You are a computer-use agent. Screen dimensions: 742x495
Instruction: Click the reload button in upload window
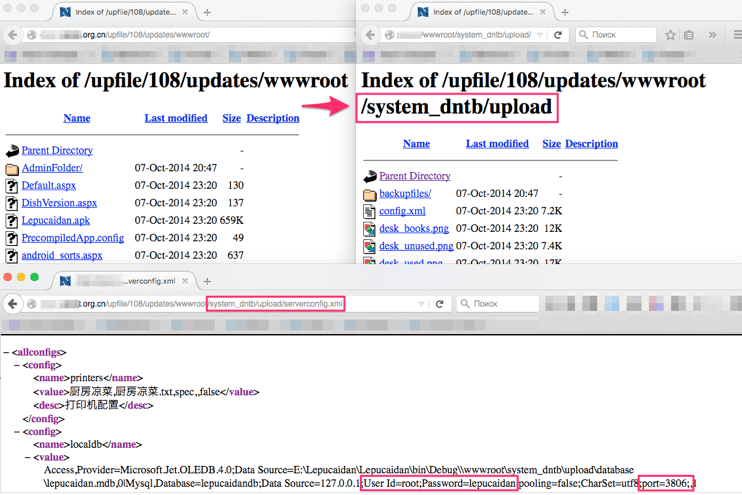coord(558,34)
